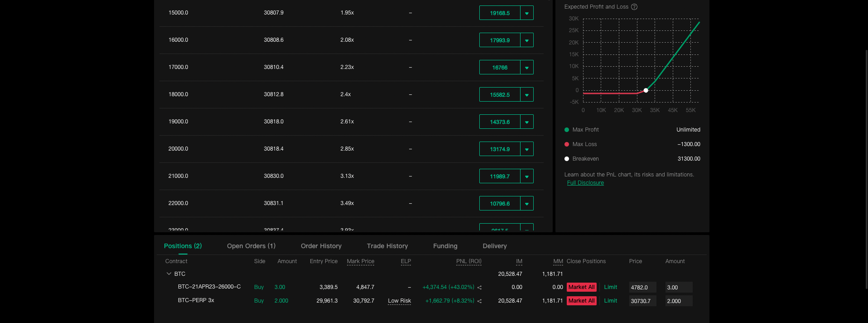Edit the 2.000 close amount field
Viewport: 868px width, 323px height.
[679, 301]
